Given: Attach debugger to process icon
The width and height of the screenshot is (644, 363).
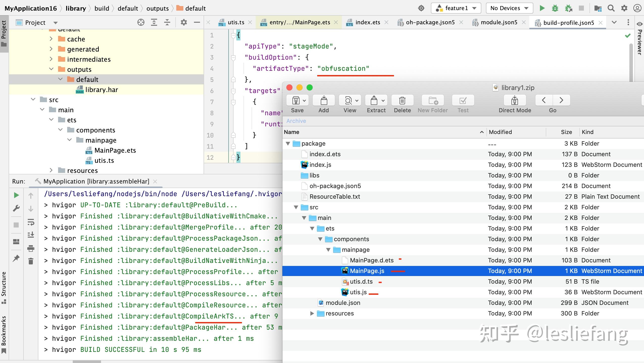Looking at the screenshot, I should 568,8.
